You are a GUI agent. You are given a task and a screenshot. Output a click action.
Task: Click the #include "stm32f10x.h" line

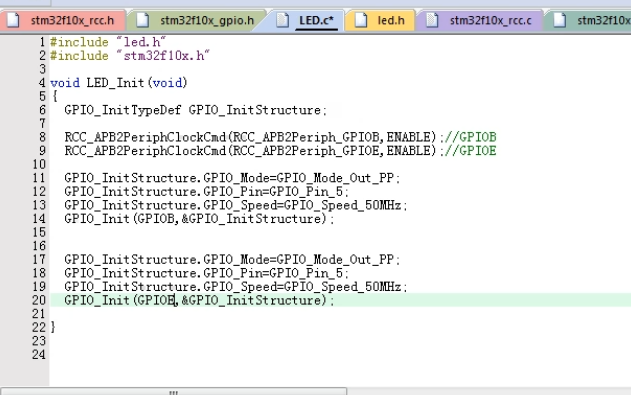[x=130, y=56]
